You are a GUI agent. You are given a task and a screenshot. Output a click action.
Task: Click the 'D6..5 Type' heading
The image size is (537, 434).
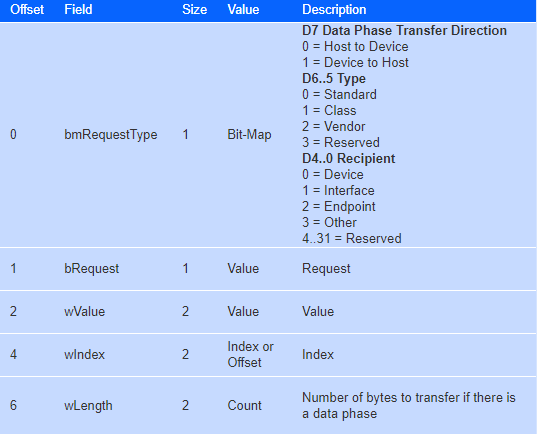tap(334, 78)
